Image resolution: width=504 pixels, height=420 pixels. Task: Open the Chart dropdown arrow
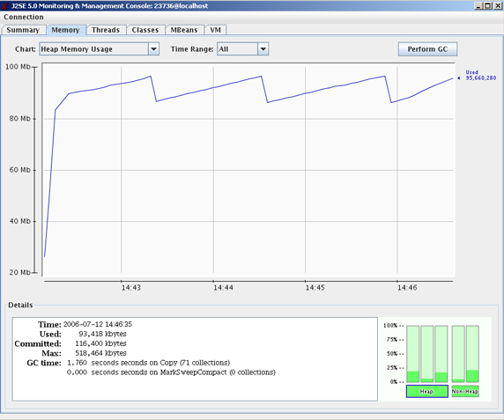click(x=153, y=49)
